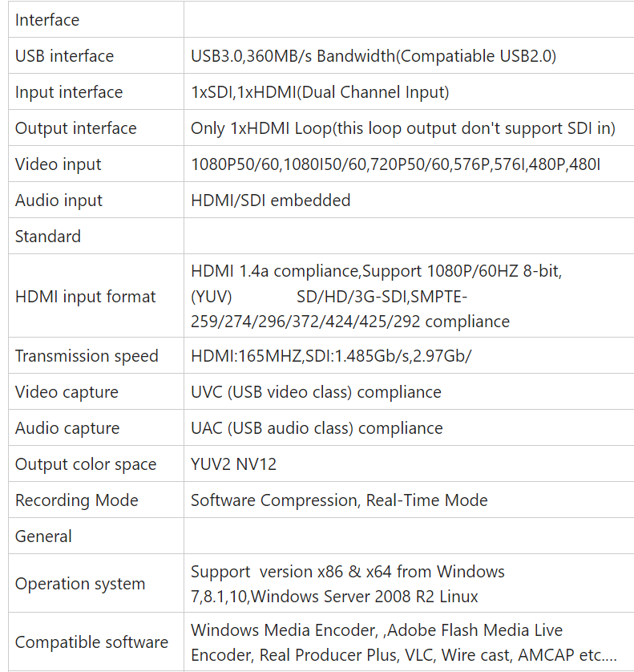Click the "Transmission speed" row label
This screenshot has width=634, height=672.
tap(87, 356)
